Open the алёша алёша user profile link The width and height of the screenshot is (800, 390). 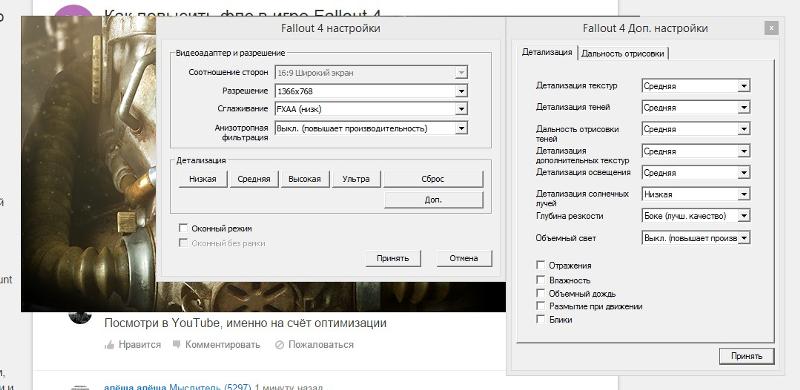pos(135,387)
